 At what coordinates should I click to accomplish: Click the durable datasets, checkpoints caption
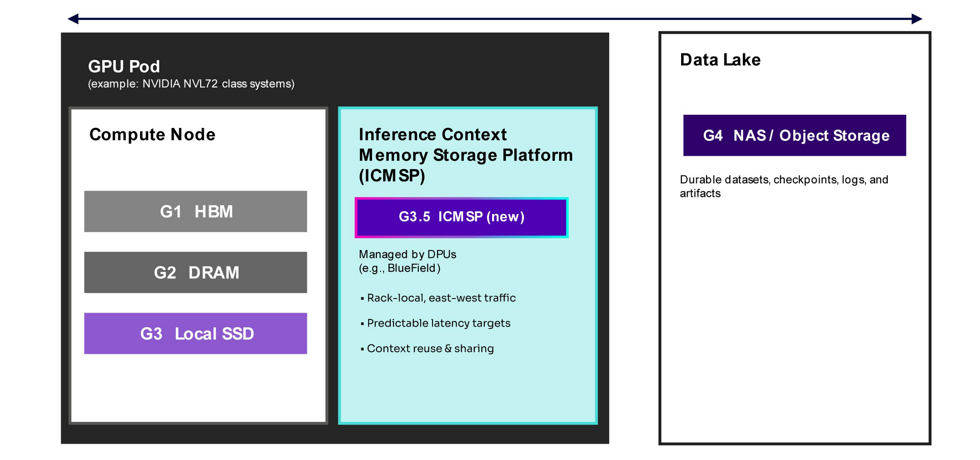(784, 186)
